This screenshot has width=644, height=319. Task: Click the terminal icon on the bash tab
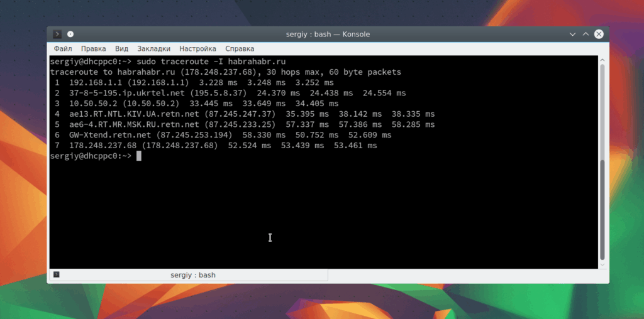tap(57, 274)
